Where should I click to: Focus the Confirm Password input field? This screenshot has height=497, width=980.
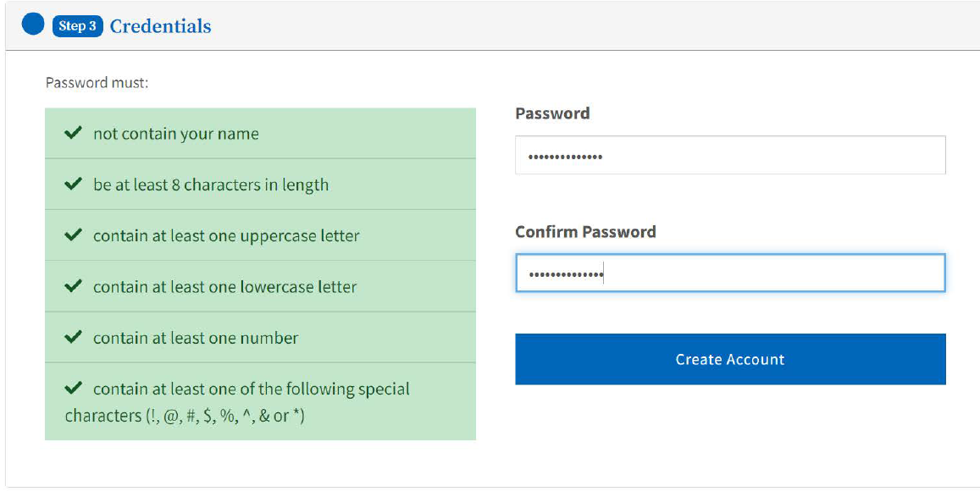pyautogui.click(x=730, y=273)
